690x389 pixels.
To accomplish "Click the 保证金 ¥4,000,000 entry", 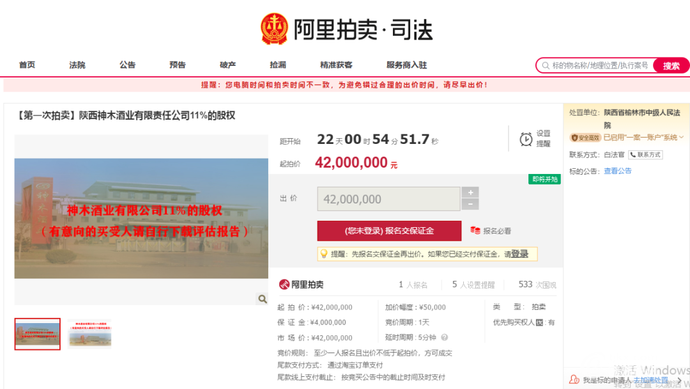I will pos(312,322).
